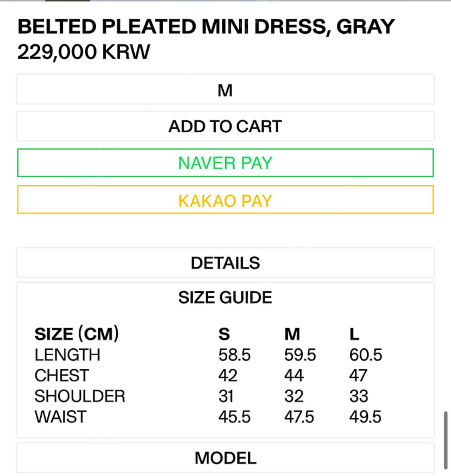Viewport: 451px width, 476px height.
Task: Select the S column header in size table
Action: [224, 334]
